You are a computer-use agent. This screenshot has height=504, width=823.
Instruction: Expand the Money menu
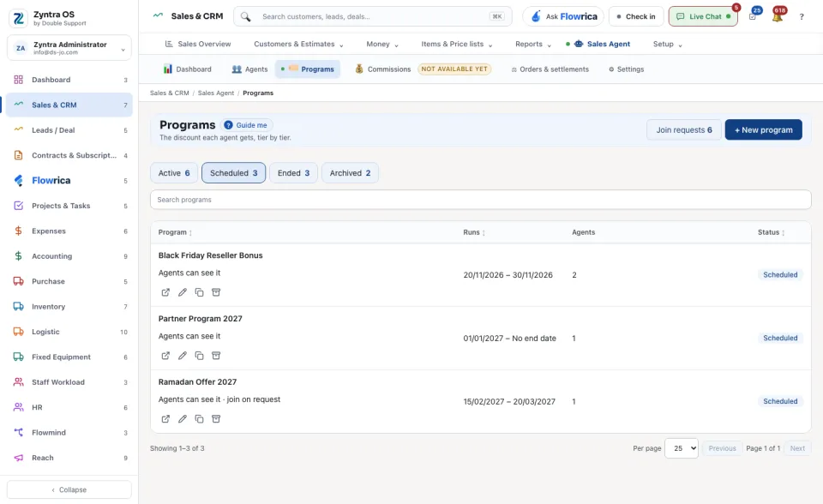(382, 44)
